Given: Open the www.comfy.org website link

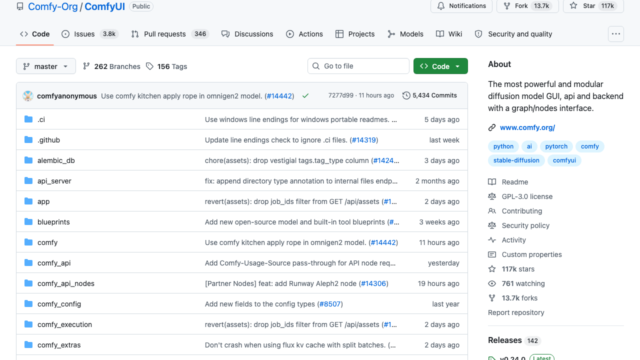Looking at the screenshot, I should pos(527,127).
